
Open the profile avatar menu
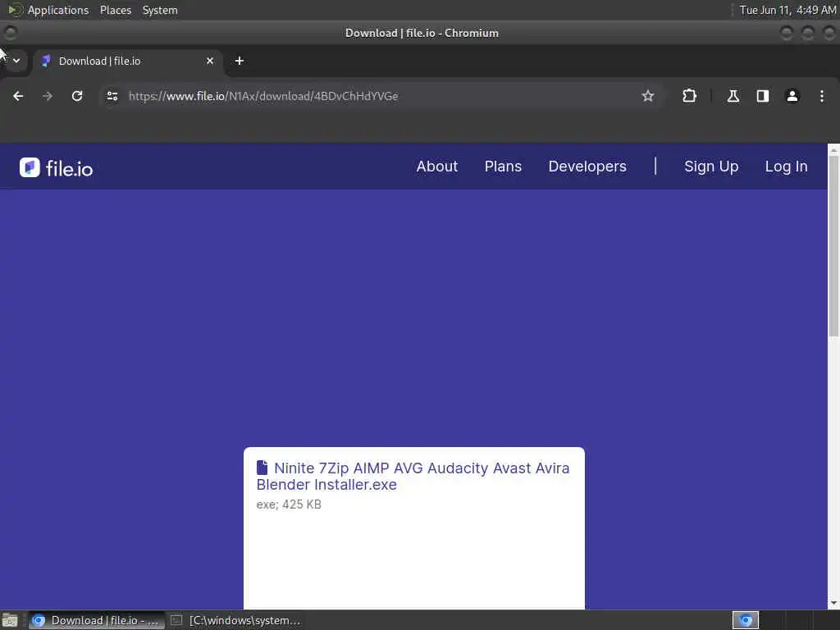tap(792, 96)
